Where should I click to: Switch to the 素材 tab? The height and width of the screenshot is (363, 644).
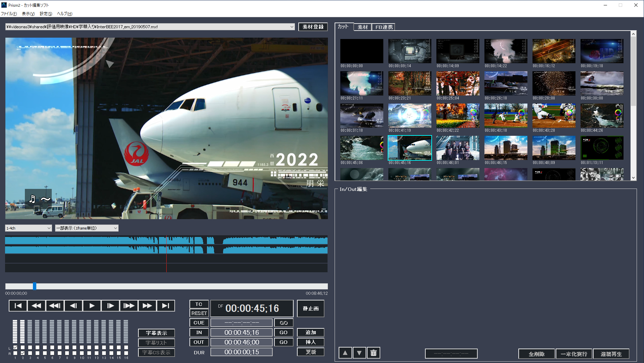[x=362, y=27]
